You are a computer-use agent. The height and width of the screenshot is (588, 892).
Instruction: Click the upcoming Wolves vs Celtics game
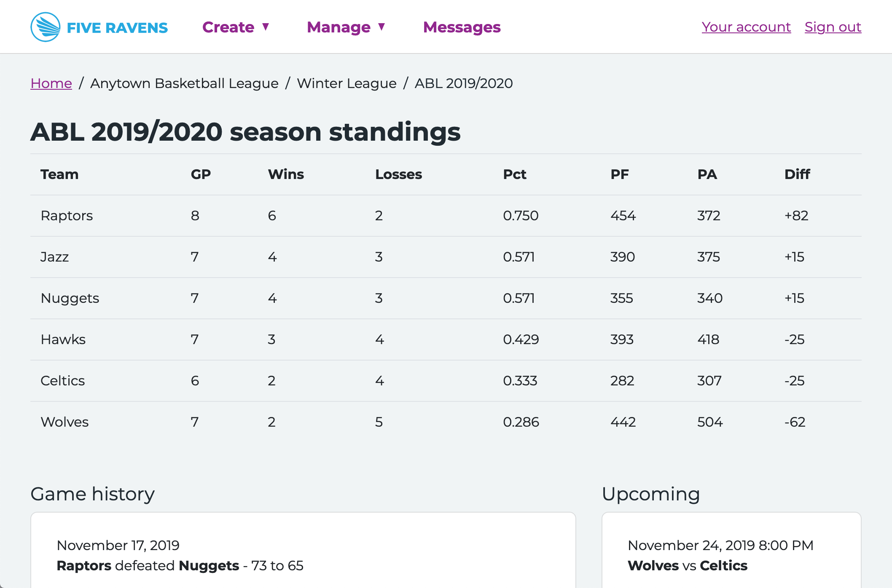tap(687, 566)
